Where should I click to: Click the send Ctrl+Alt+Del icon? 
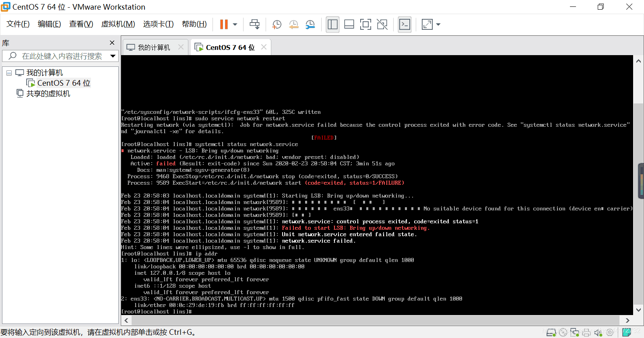254,25
